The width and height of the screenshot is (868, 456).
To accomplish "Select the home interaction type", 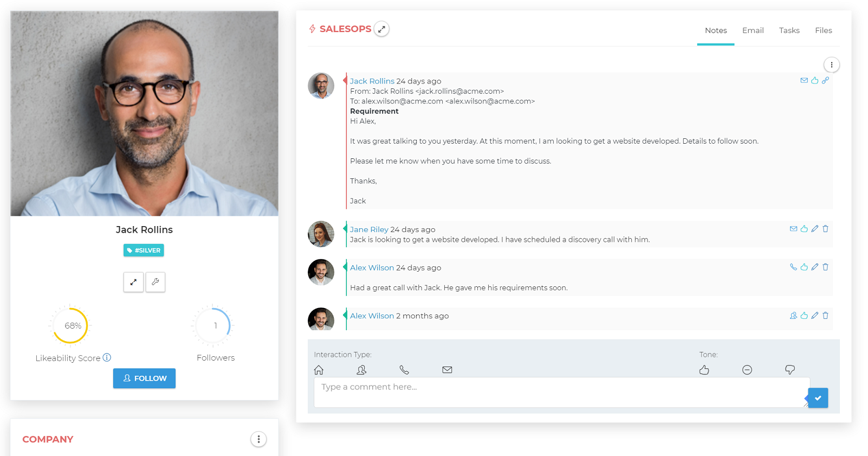I will [x=319, y=370].
